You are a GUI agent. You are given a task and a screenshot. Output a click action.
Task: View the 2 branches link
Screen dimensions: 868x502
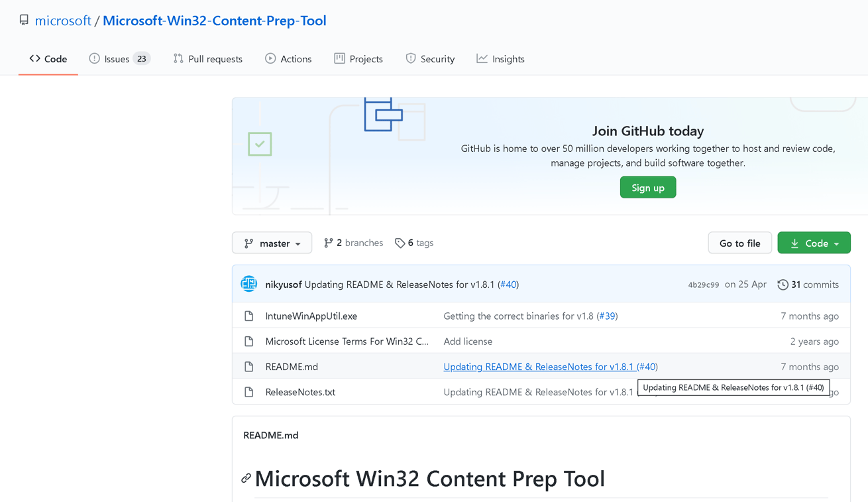[353, 243]
